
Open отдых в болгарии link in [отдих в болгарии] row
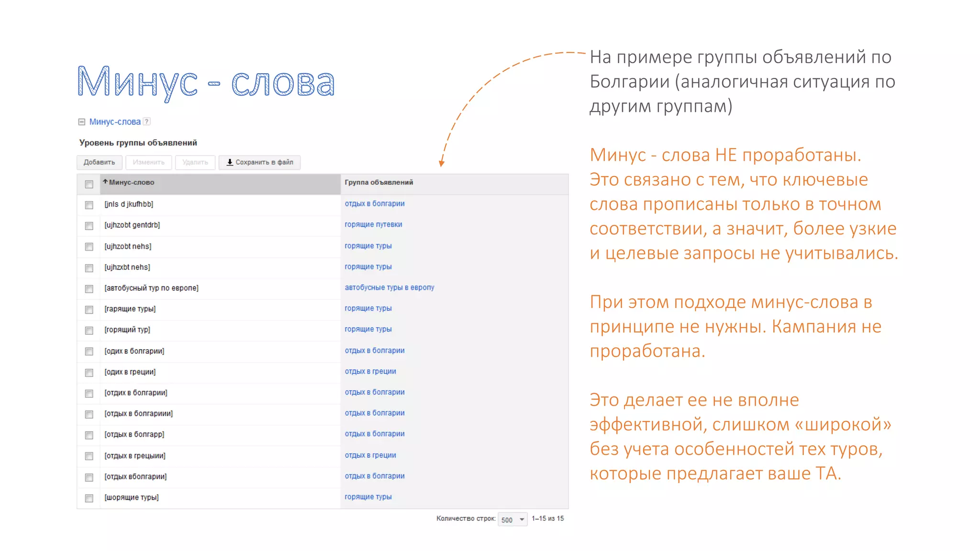click(375, 392)
